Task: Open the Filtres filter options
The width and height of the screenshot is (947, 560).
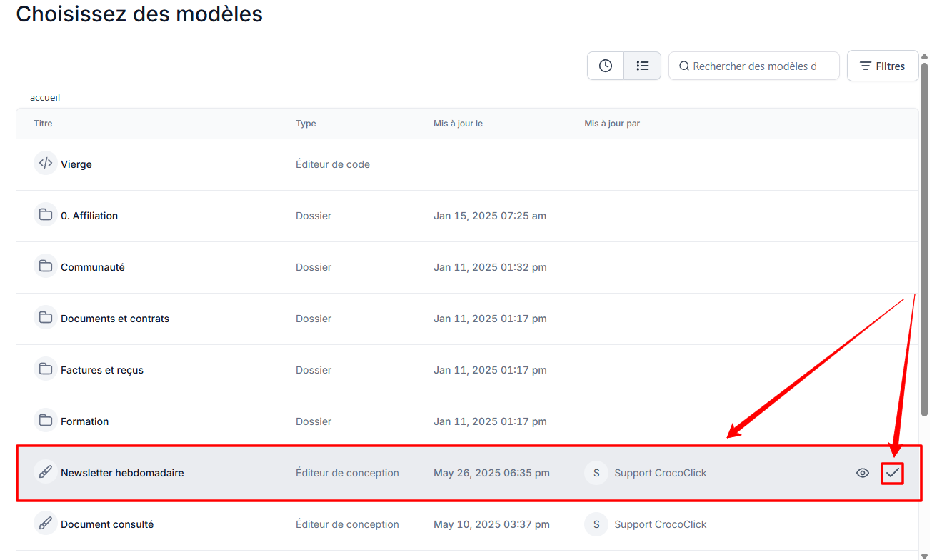Action: [x=882, y=66]
